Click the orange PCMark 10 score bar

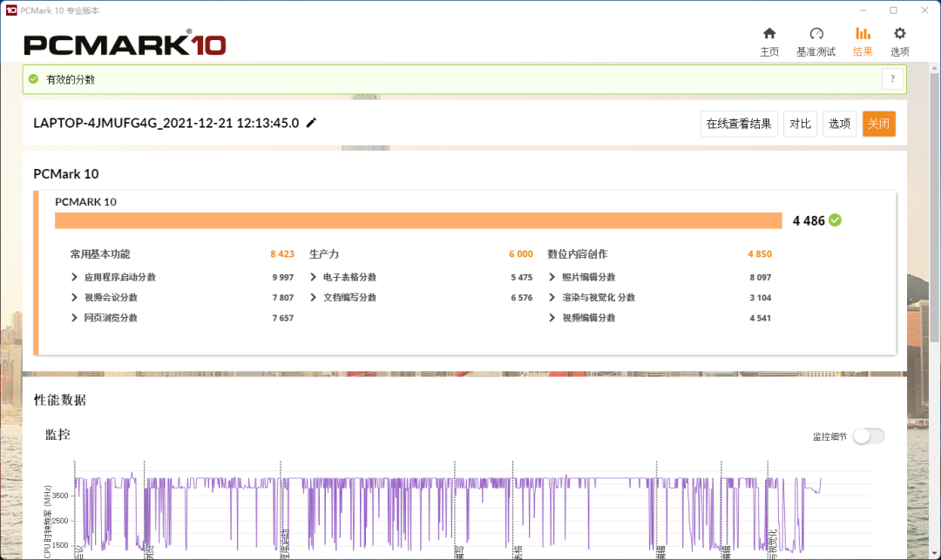click(418, 220)
